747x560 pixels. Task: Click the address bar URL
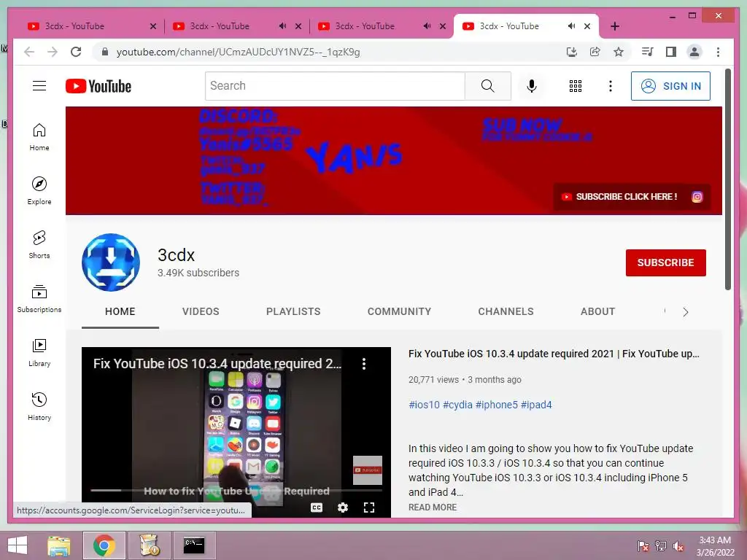(239, 52)
